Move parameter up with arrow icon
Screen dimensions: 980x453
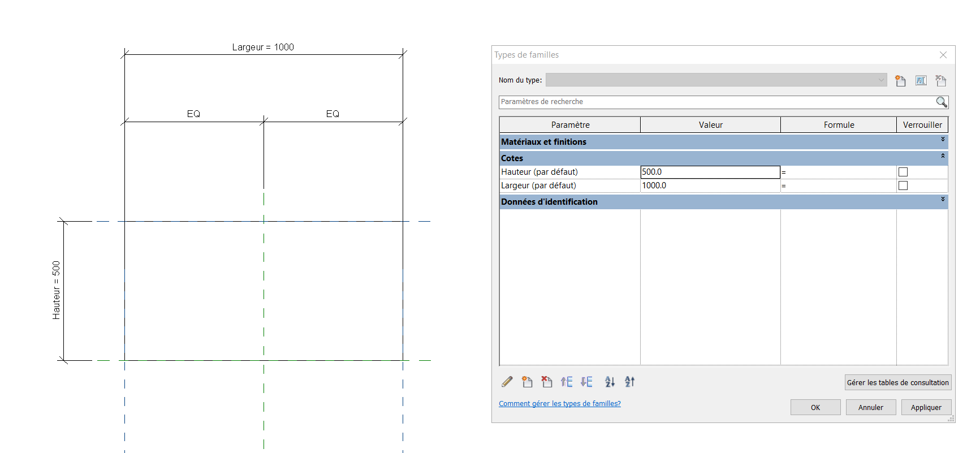tap(567, 382)
